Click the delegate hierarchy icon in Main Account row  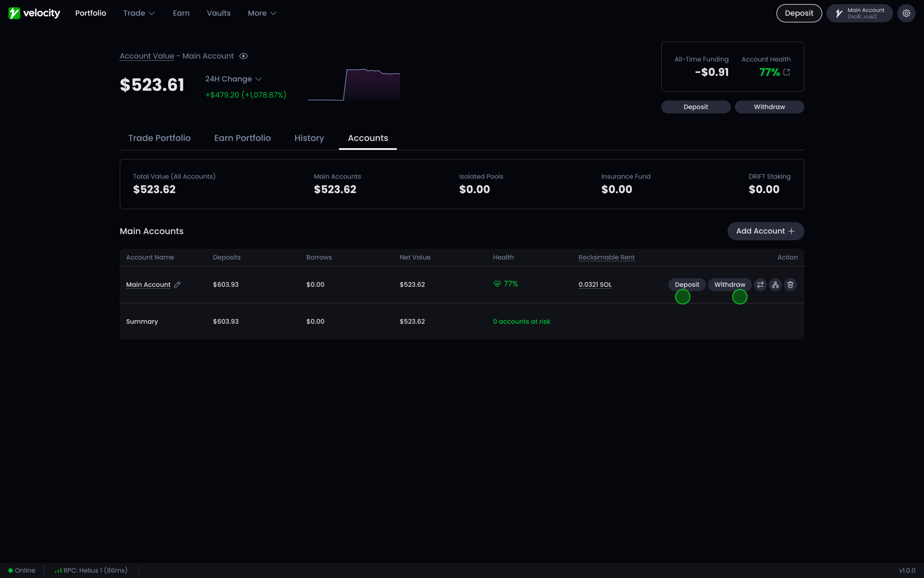click(x=775, y=285)
